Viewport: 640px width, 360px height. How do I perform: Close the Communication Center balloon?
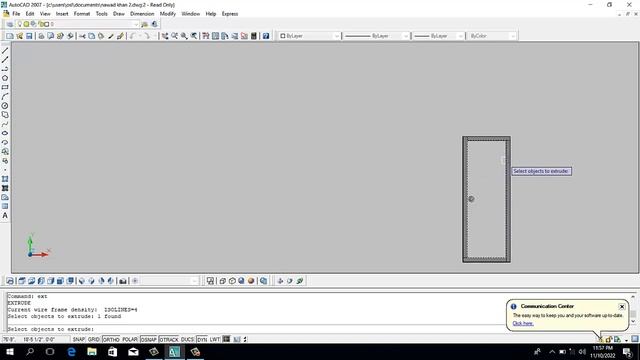coord(622,307)
